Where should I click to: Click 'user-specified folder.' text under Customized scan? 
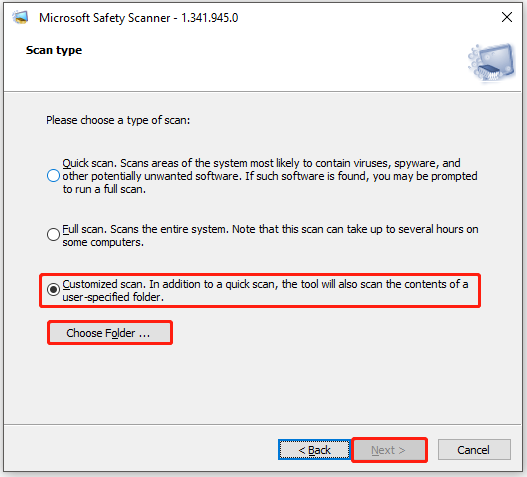click(x=113, y=297)
